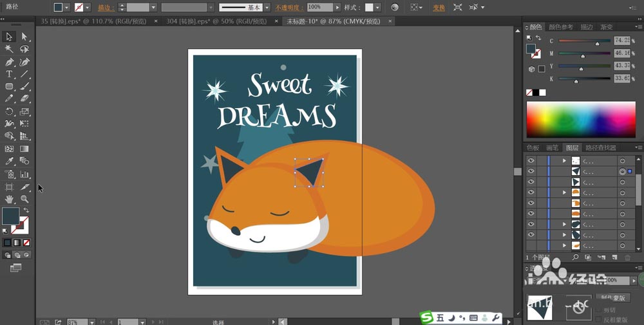Click the M value field 46.16

[x=622, y=53]
